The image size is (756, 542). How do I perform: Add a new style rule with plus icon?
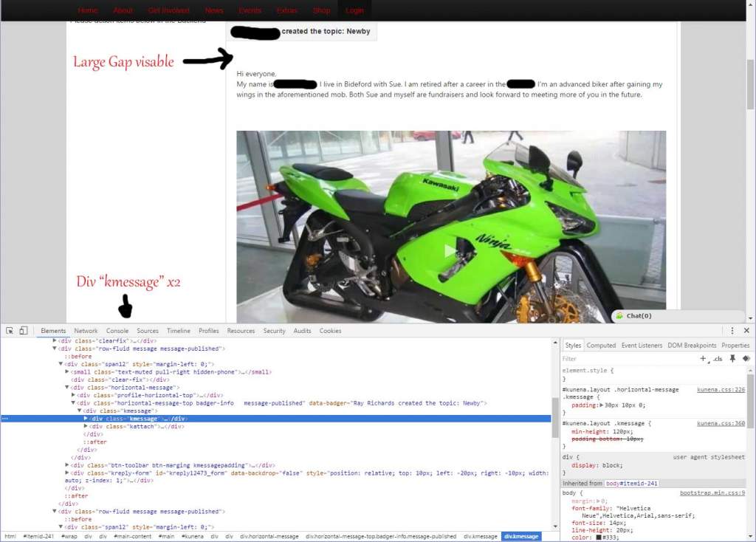(x=703, y=358)
